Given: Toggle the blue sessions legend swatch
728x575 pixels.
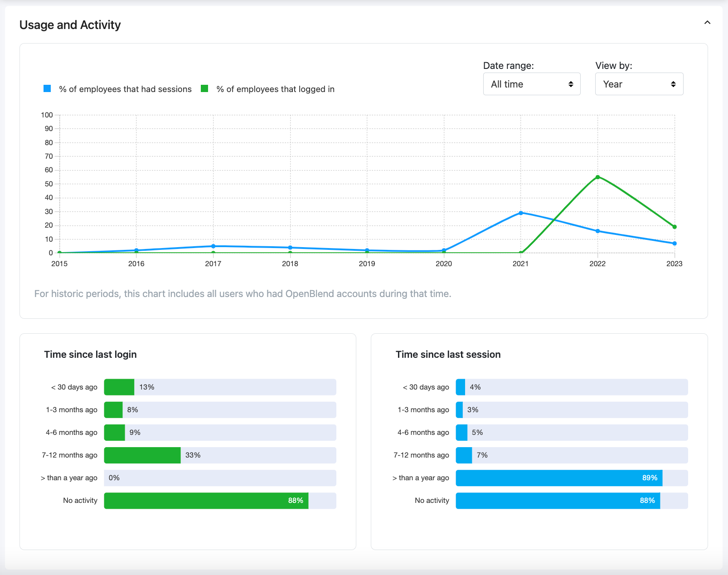Looking at the screenshot, I should [x=47, y=88].
